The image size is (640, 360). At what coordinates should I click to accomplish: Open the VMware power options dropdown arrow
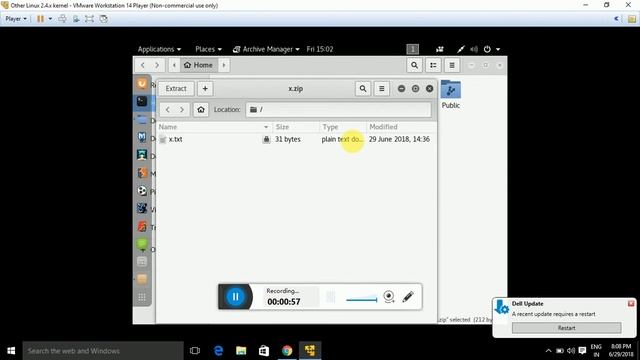[x=50, y=19]
